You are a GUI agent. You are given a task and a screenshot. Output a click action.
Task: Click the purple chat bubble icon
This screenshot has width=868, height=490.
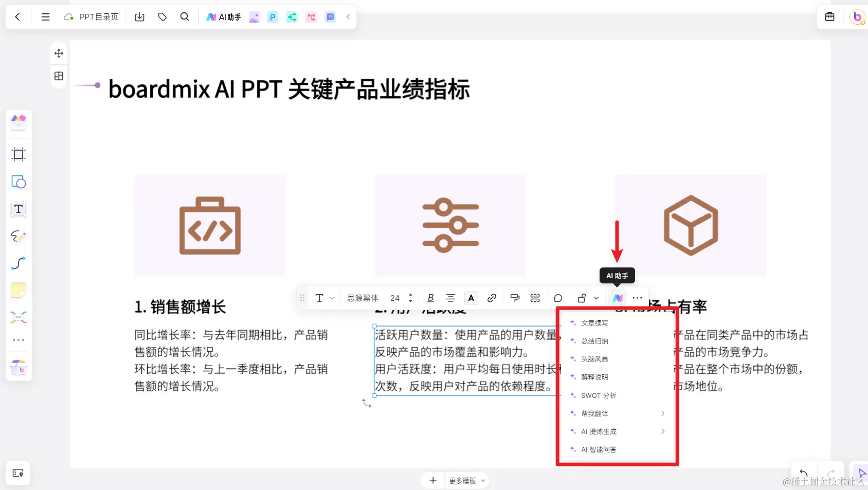[330, 17]
